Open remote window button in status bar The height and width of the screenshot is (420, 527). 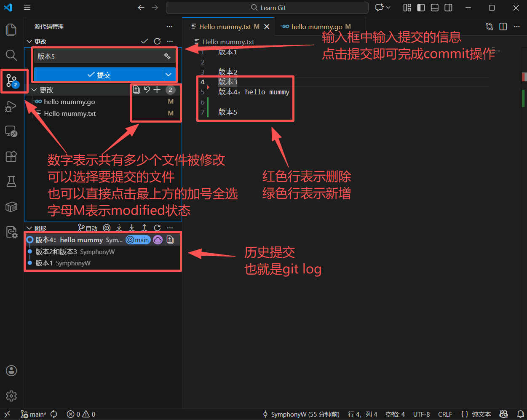pyautogui.click(x=7, y=415)
